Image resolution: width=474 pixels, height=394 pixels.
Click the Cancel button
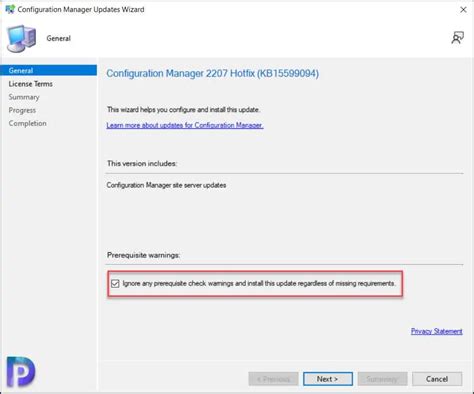(437, 379)
